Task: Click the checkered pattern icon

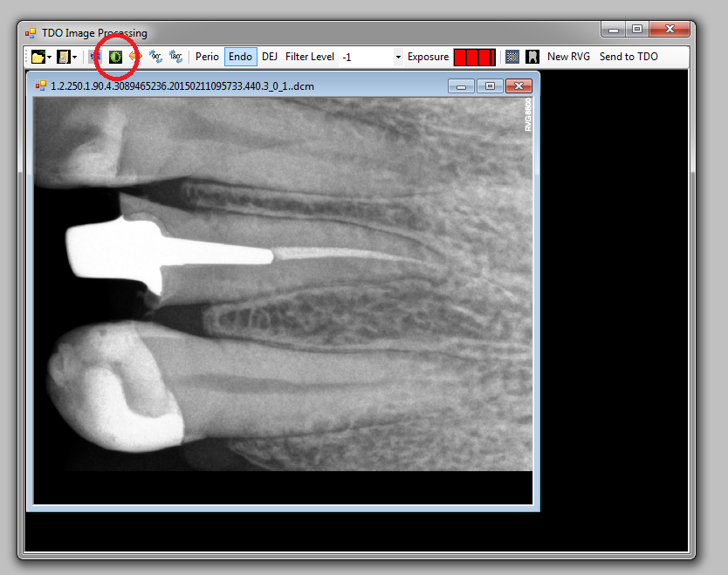Action: click(512, 57)
